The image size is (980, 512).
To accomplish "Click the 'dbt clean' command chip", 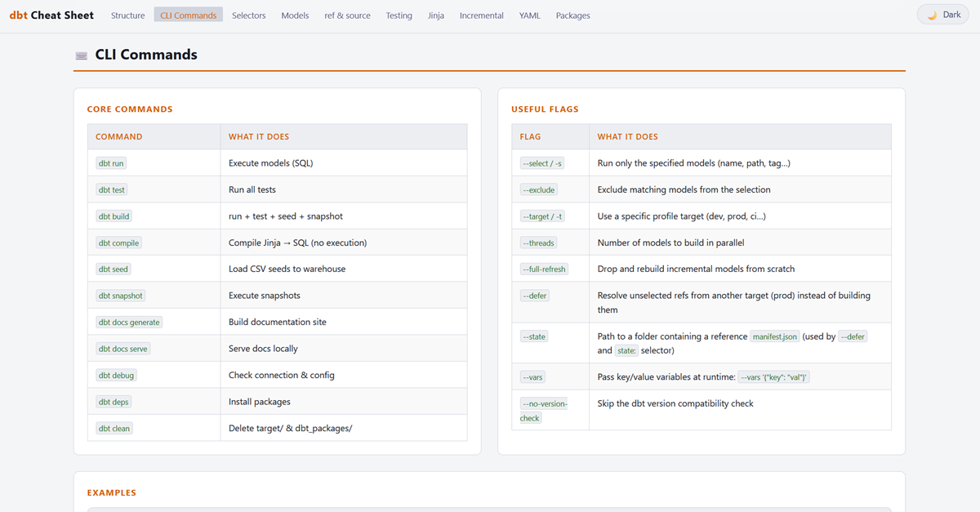I will [x=114, y=428].
